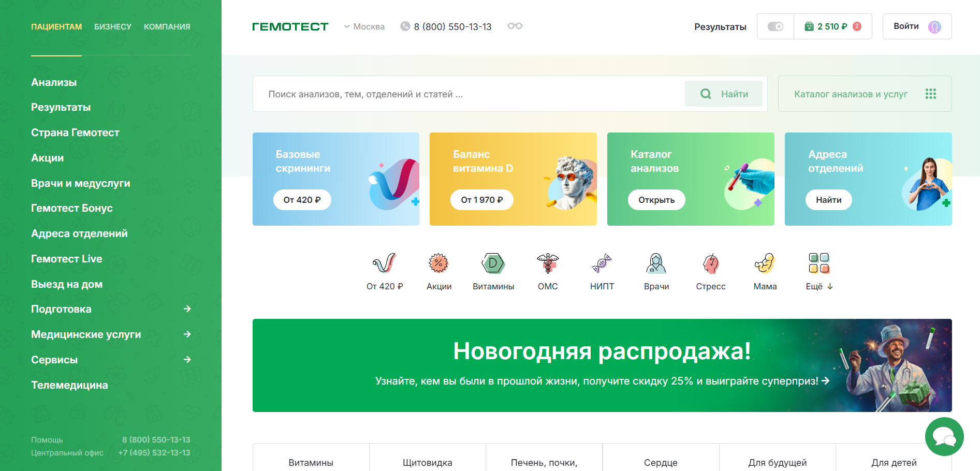This screenshot has height=471, width=980.
Task: Open the Мама baby icon
Action: [765, 263]
